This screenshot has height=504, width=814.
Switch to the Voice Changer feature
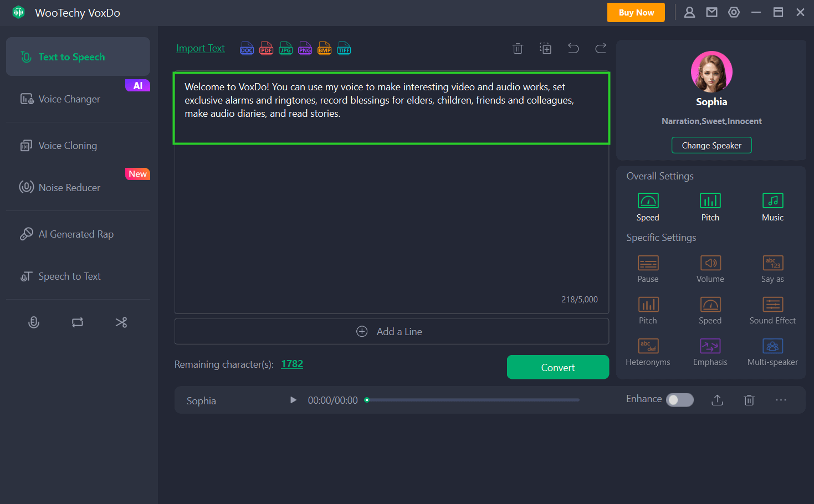pos(69,99)
